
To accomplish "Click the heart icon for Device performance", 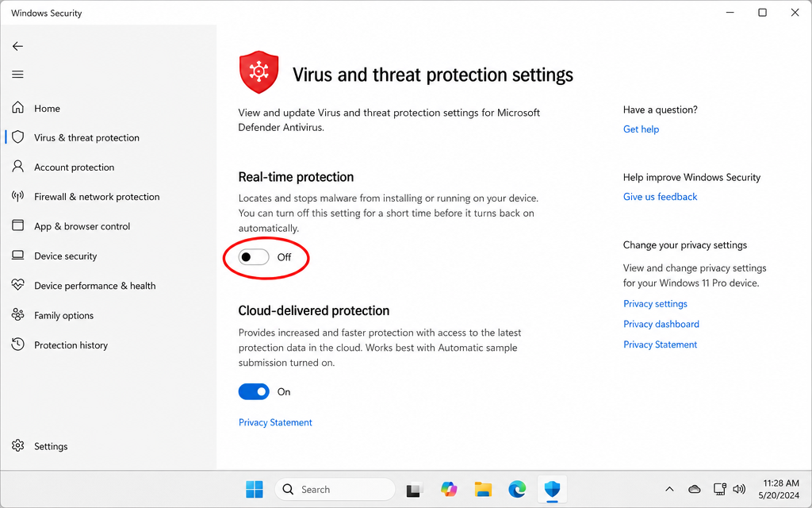I will click(x=17, y=285).
